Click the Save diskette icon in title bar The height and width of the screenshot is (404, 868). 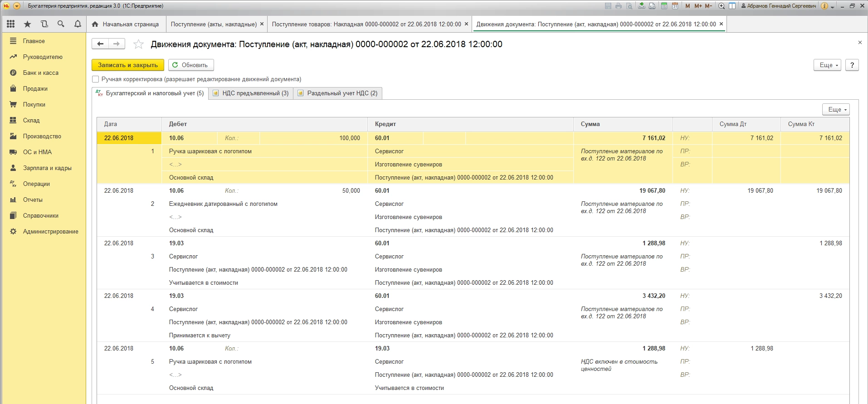(x=608, y=6)
